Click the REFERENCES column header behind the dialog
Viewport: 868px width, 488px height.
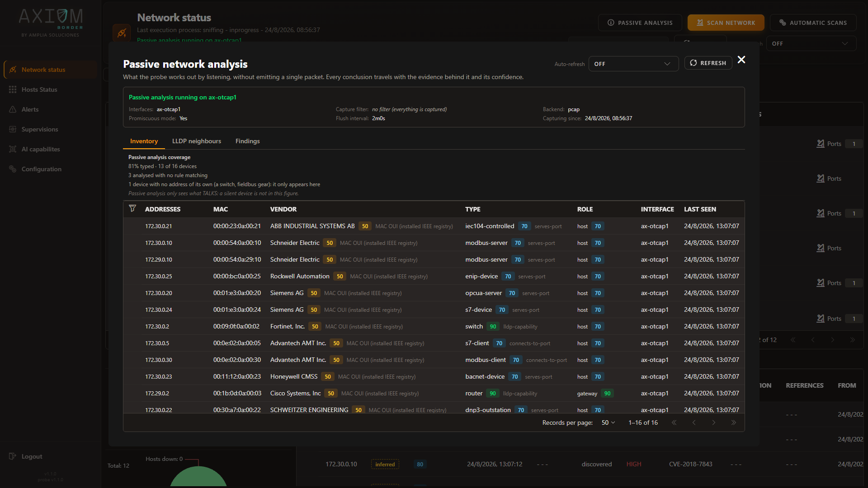pyautogui.click(x=804, y=385)
